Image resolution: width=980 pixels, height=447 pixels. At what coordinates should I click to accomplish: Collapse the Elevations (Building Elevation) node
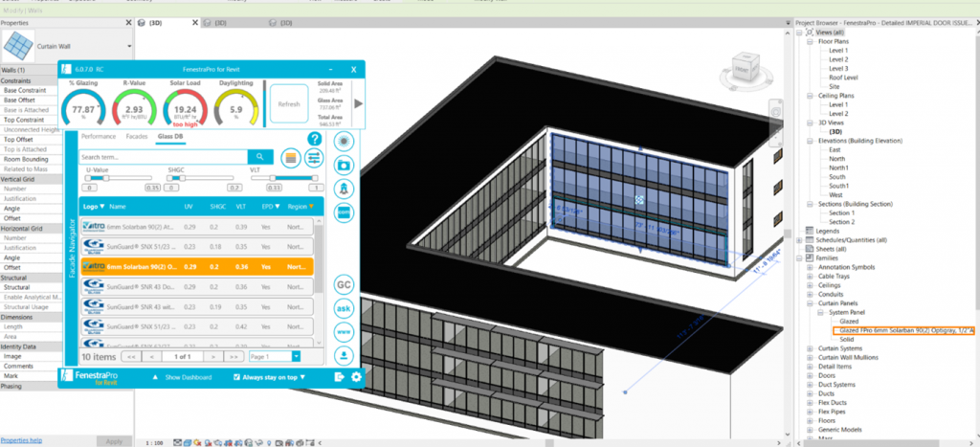(x=812, y=141)
